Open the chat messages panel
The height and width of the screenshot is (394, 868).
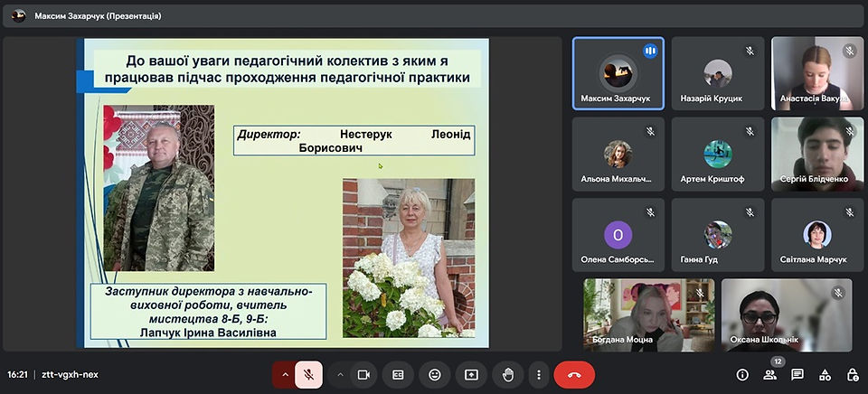797,375
